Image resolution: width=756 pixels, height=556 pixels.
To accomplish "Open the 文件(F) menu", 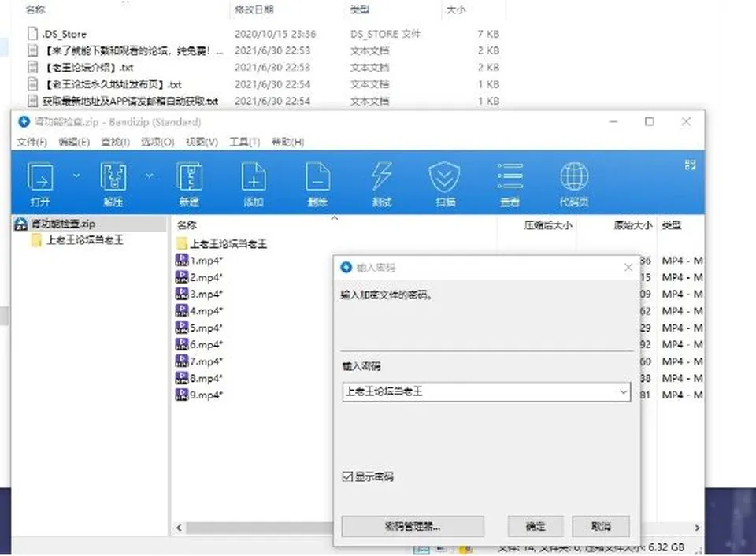I will click(x=31, y=142).
